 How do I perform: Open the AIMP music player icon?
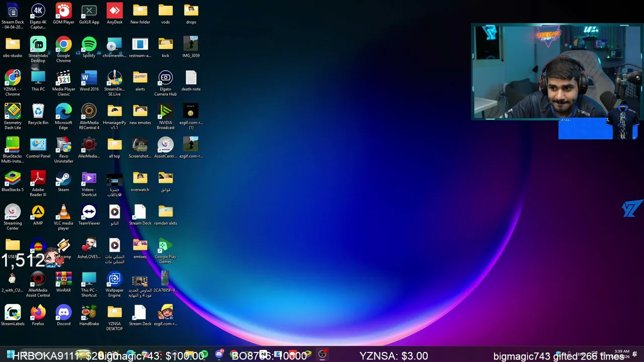pos(38,215)
